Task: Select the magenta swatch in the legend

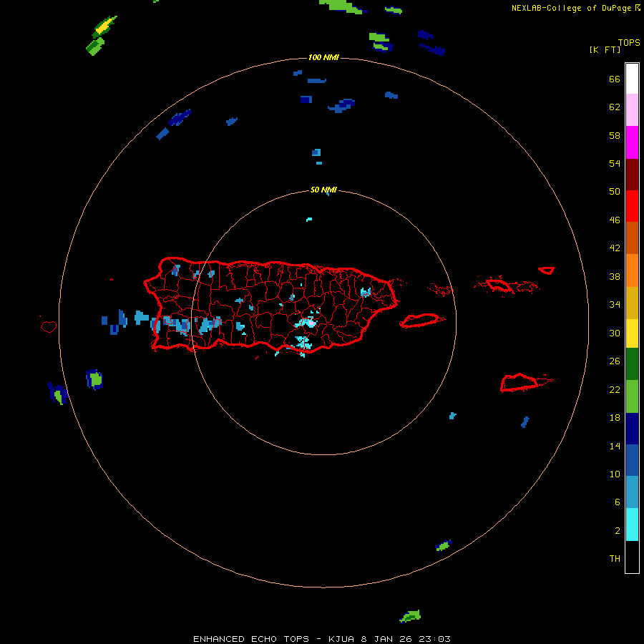Action: [632, 142]
